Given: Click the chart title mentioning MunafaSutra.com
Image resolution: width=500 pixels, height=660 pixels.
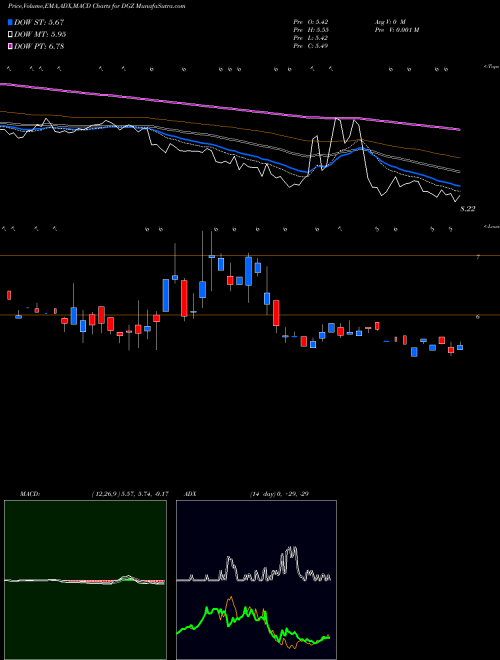Looking at the screenshot, I should [x=97, y=6].
